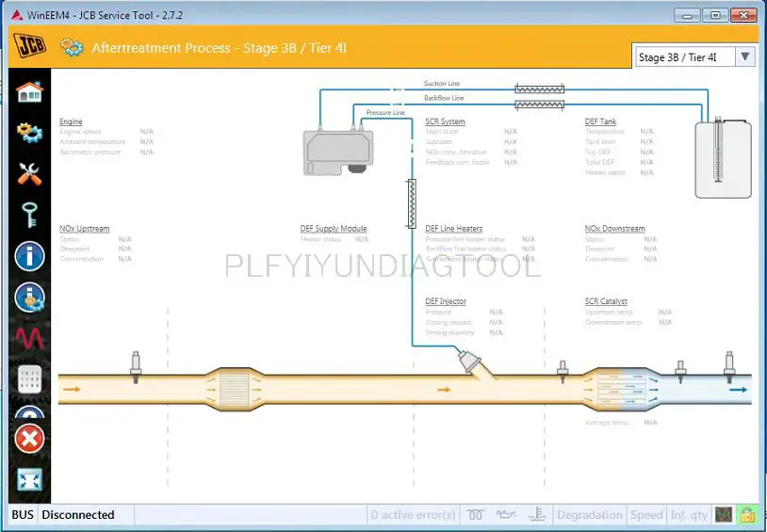Screen dimensions: 767x532
Task: Maximize the WinEEM4 window
Action: tap(715, 15)
